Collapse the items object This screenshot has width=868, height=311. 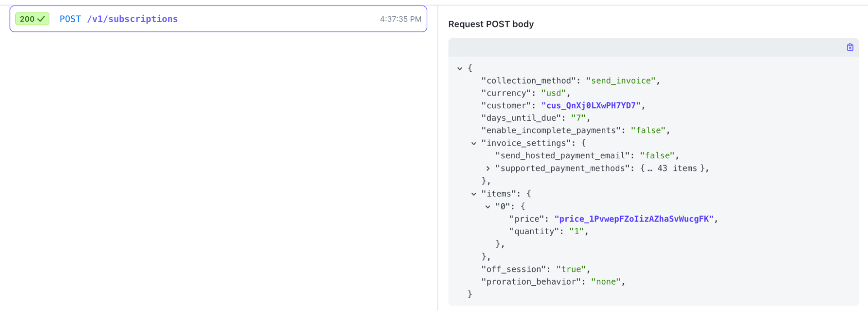(474, 194)
